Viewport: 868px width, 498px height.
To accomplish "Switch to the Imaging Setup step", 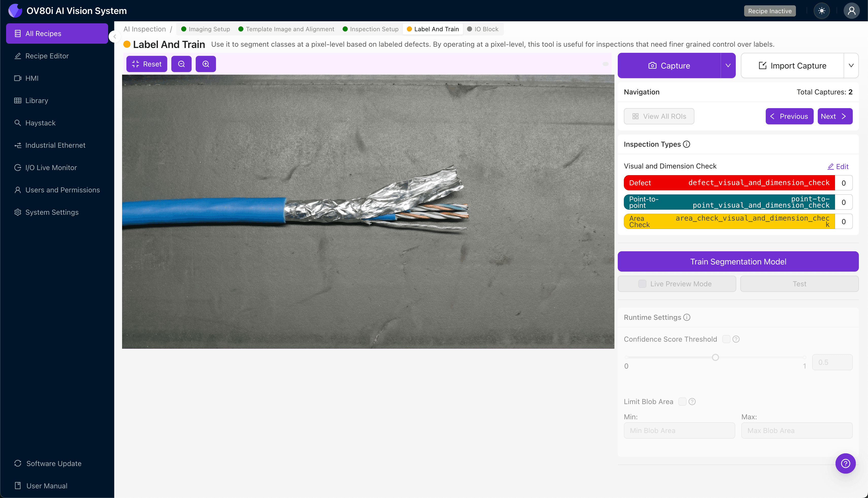I will 209,29.
